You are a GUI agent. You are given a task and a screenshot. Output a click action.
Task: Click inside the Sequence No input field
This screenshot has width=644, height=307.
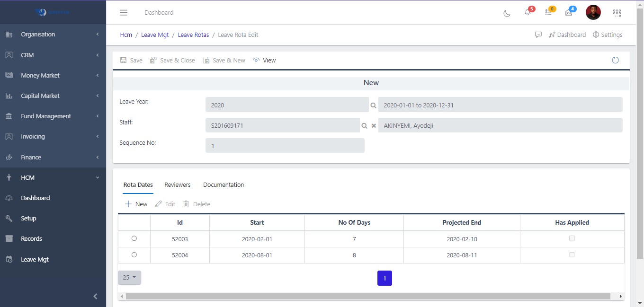coord(284,146)
